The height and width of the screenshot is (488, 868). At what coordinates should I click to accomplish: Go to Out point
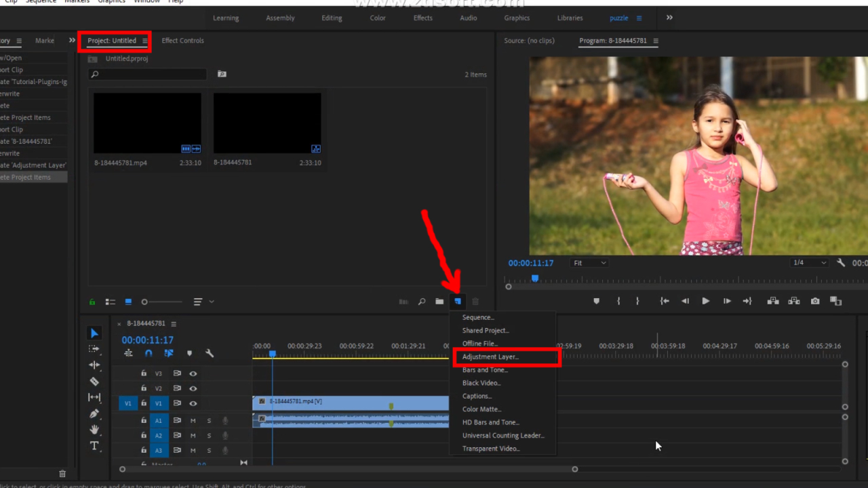pyautogui.click(x=747, y=301)
